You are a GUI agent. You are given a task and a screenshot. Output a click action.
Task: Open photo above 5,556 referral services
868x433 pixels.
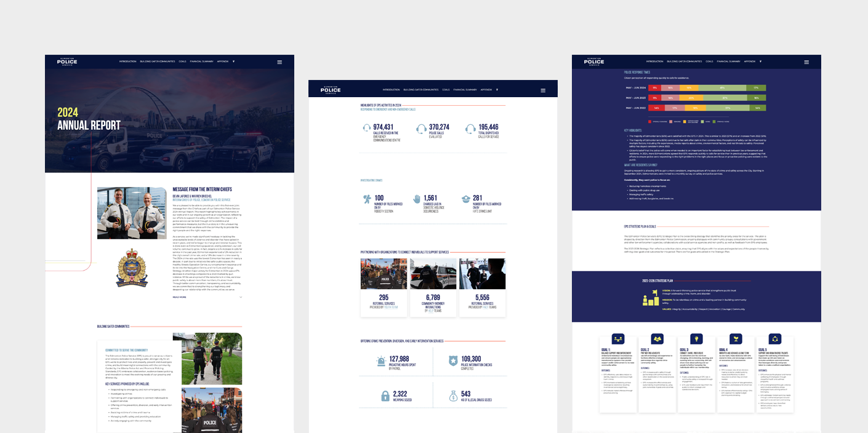483,274
